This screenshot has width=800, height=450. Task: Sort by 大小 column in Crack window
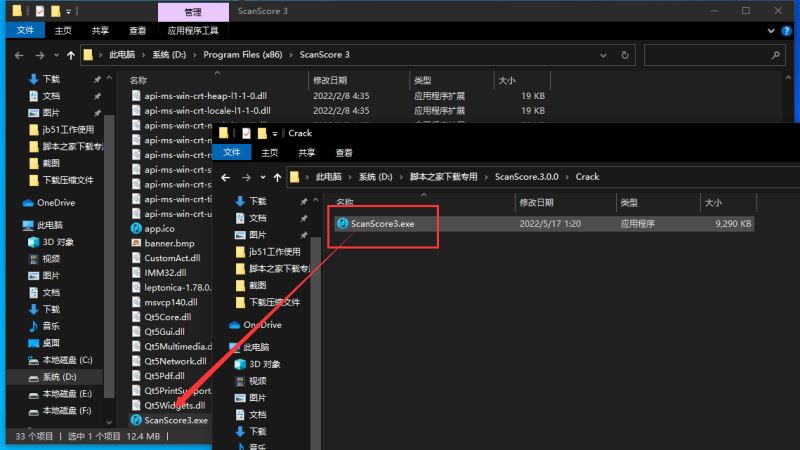pos(713,203)
